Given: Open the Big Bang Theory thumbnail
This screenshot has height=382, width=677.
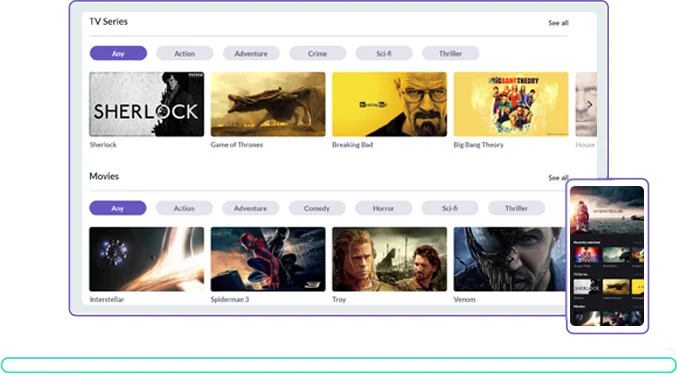Looking at the screenshot, I should point(511,104).
